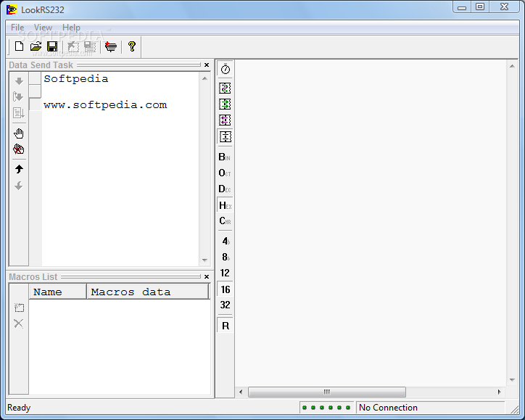525x420 pixels.
Task: Open the File menu
Action: coord(17,28)
